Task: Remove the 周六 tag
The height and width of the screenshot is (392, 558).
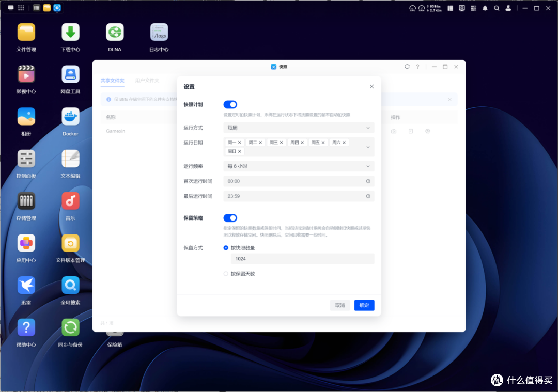Action: (x=344, y=143)
